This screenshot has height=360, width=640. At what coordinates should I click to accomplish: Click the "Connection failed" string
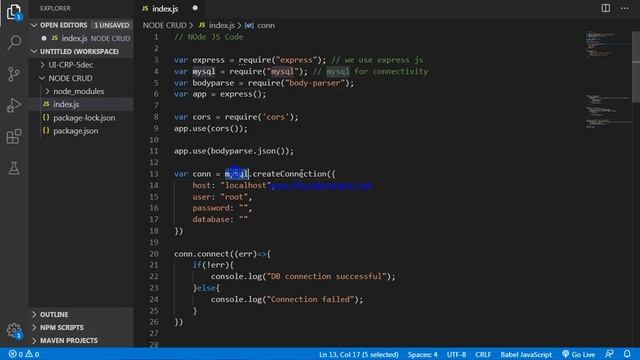click(x=310, y=300)
